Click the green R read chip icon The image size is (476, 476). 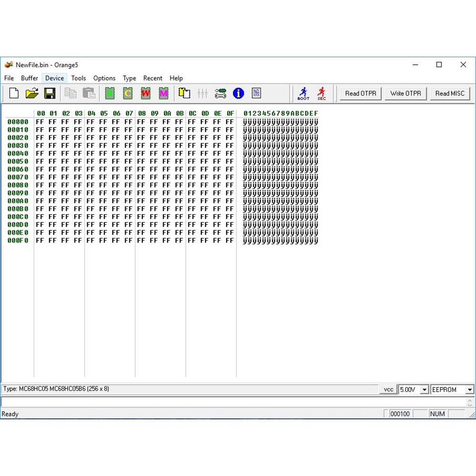tap(109, 93)
